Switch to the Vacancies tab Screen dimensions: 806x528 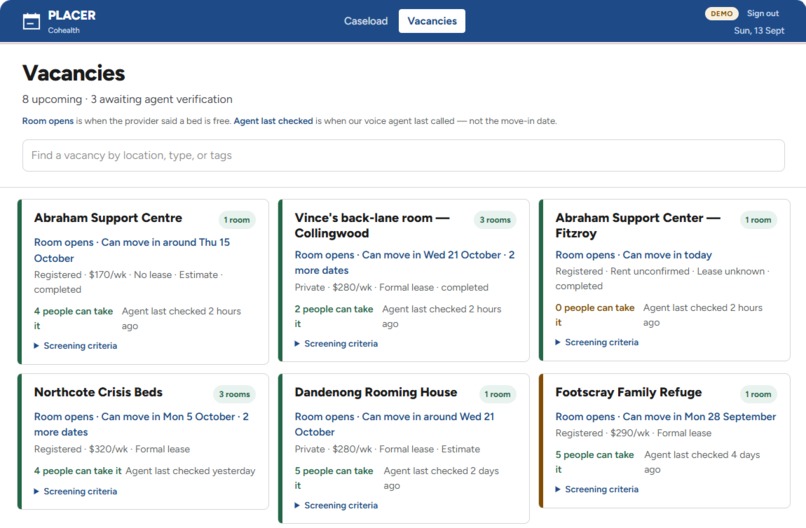pos(432,21)
